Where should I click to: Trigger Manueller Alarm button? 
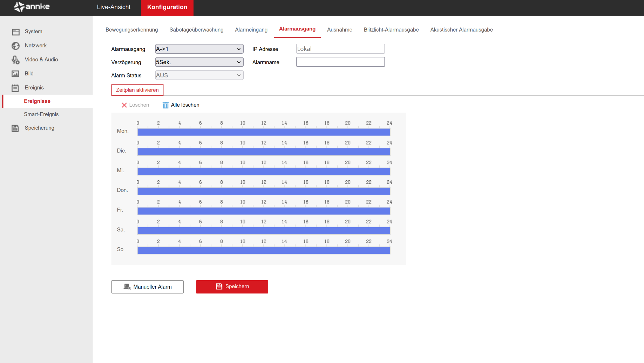point(147,287)
